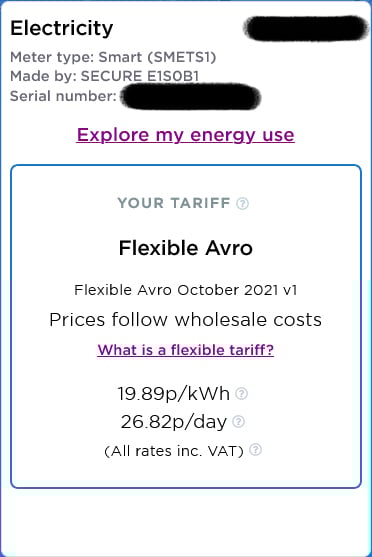The width and height of the screenshot is (372, 557).
Task: Click the Made by SECURE E1S0B1 line
Action: [104, 76]
